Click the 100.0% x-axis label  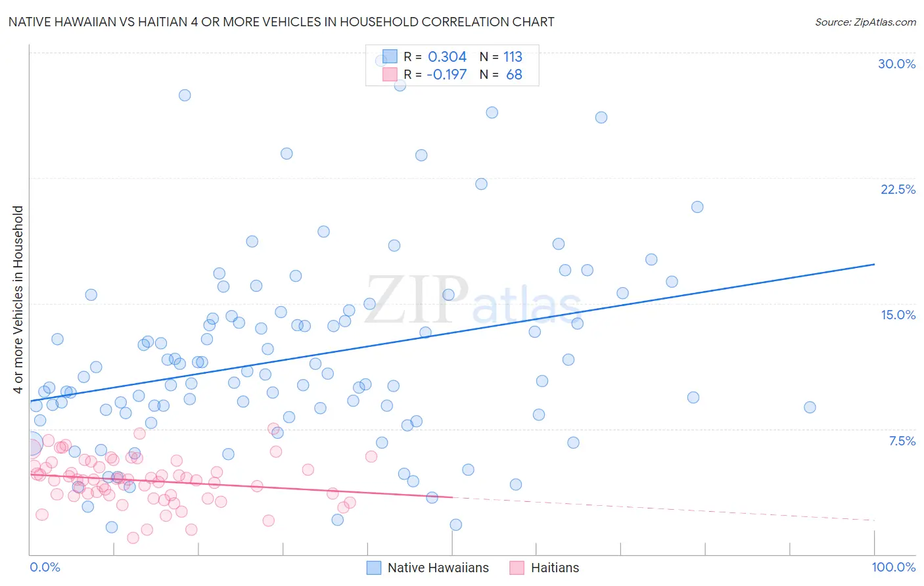[x=894, y=567]
